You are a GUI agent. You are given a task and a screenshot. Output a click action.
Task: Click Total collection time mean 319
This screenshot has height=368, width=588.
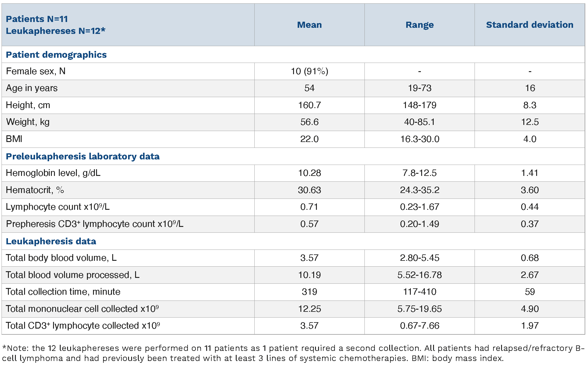tap(309, 292)
